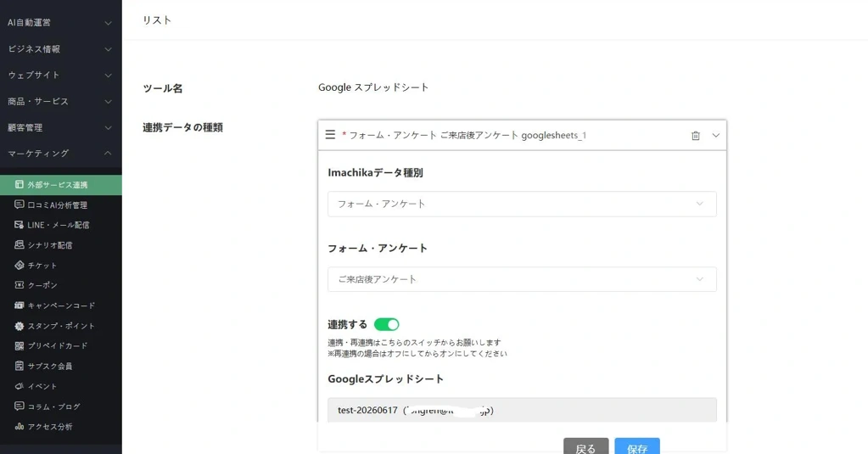Click the LINE・メール配信 mail icon

pos(20,225)
